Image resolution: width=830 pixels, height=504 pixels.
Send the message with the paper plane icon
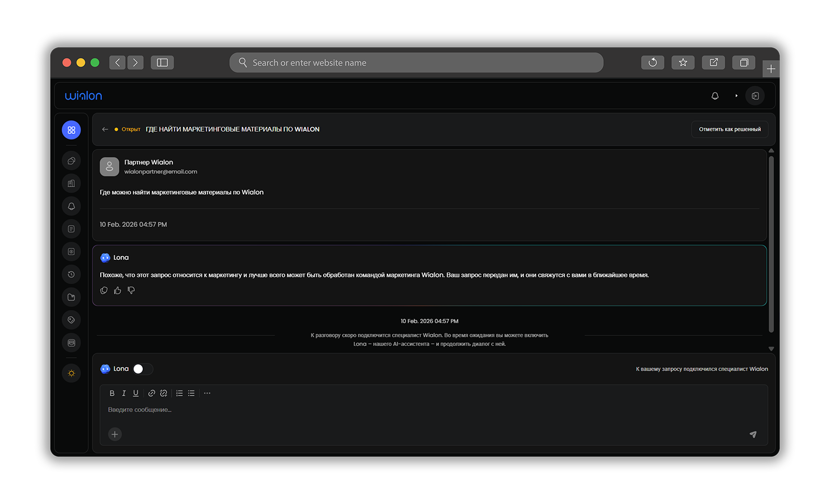coord(753,434)
